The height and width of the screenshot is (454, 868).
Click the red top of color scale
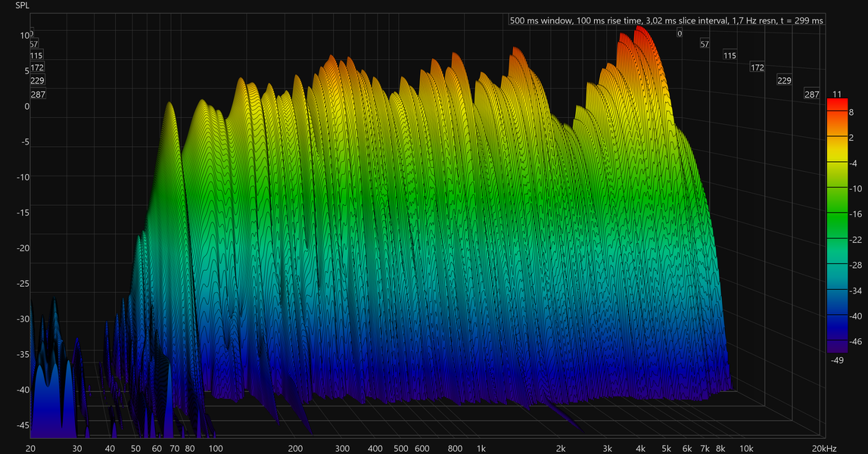coord(837,104)
